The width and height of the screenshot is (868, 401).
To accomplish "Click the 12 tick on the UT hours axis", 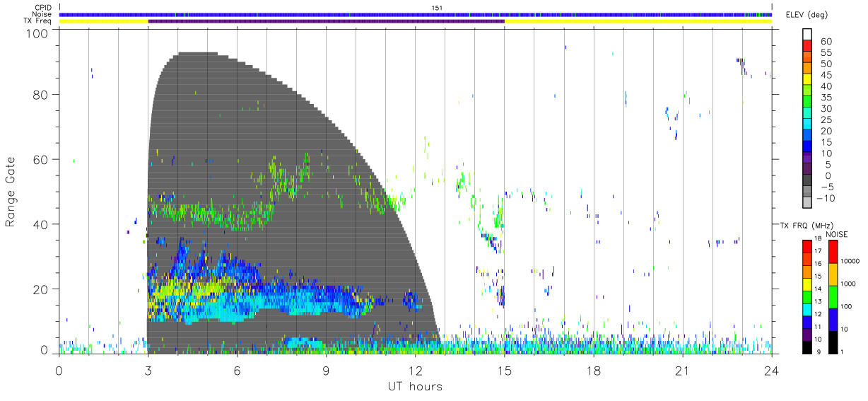I will [415, 370].
